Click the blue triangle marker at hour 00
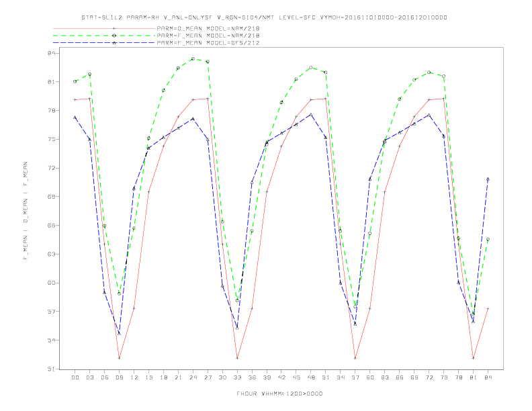This screenshot has width=532, height=411. click(x=75, y=118)
